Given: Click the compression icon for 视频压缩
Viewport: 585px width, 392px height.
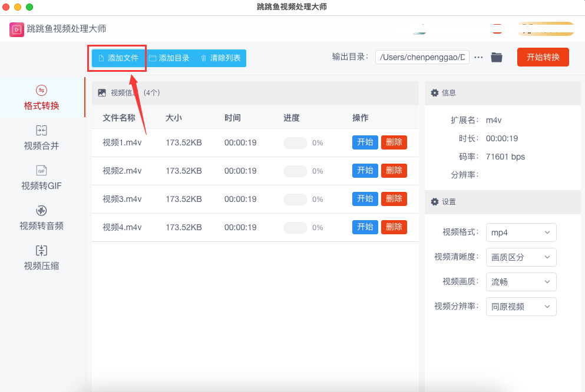Looking at the screenshot, I should pyautogui.click(x=41, y=250).
